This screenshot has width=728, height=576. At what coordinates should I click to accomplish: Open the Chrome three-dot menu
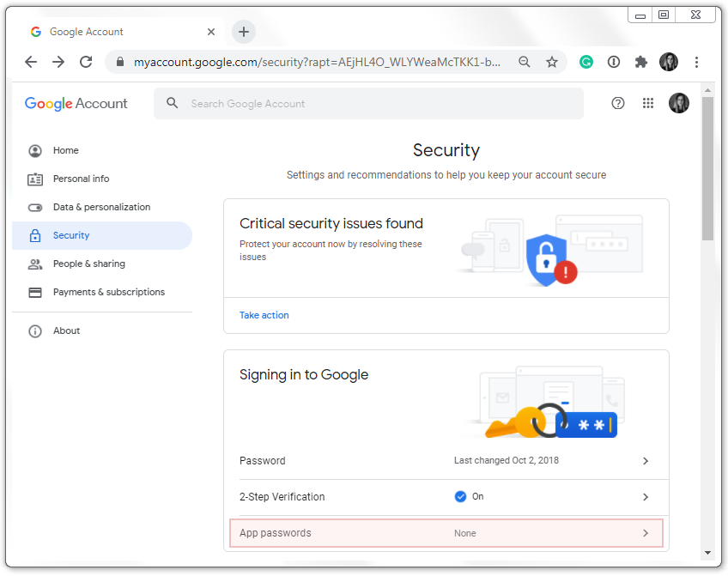(x=696, y=62)
